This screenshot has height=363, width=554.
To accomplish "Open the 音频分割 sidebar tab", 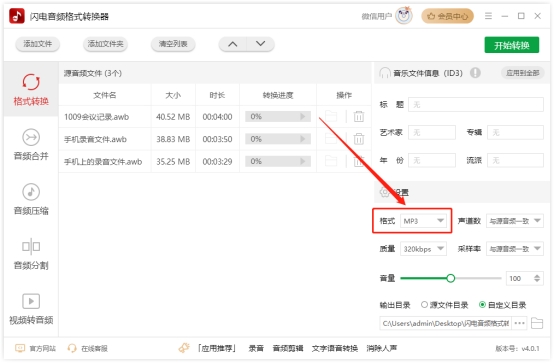I will [31, 254].
